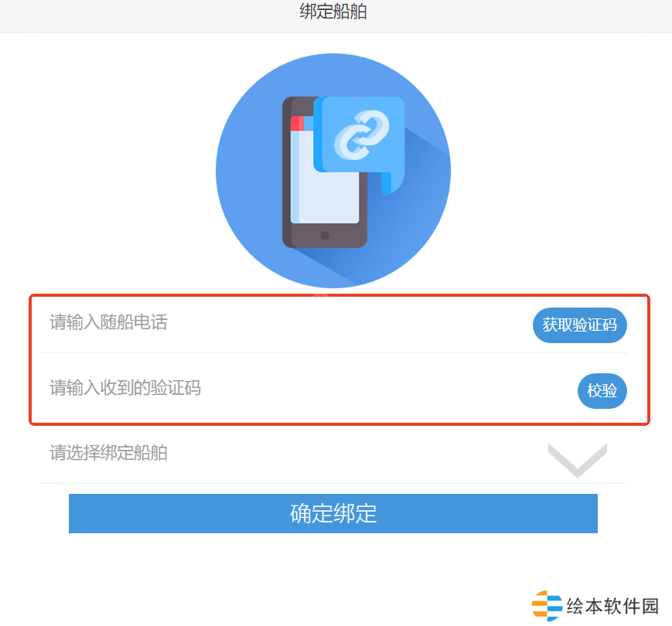The width and height of the screenshot is (672, 626).
Task: Click the 绘本软件园 watermark text
Action: [612, 606]
